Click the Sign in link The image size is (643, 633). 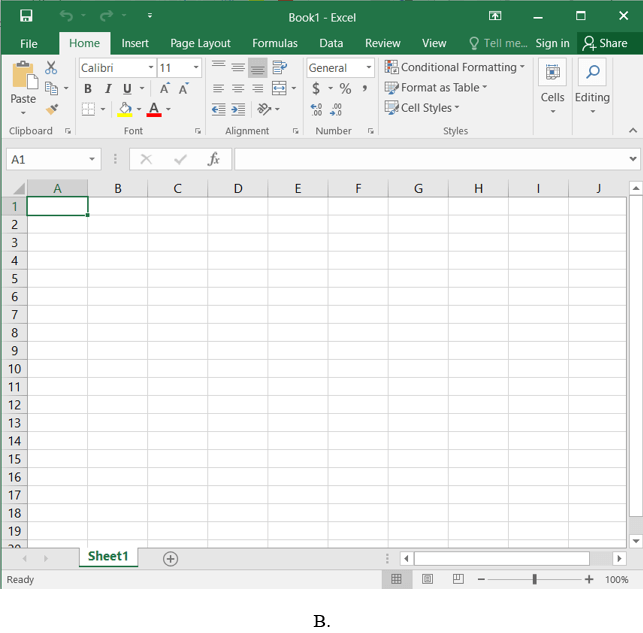(x=552, y=43)
